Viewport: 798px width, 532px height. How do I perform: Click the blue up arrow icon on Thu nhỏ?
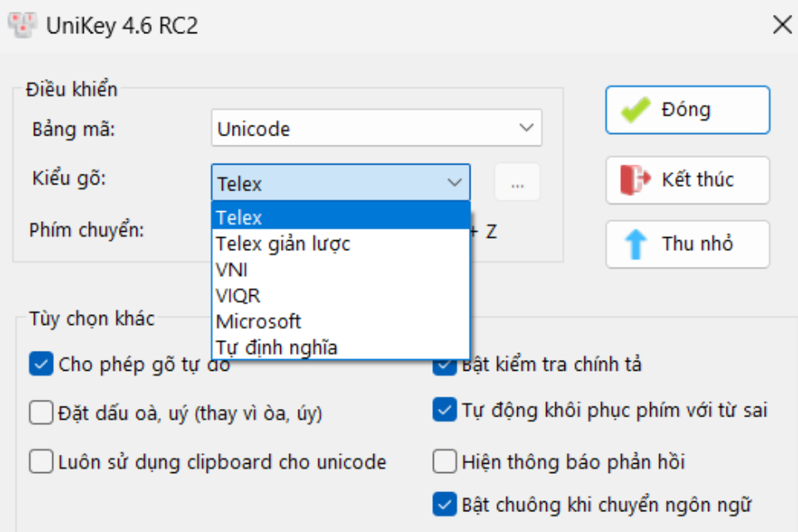pos(637,244)
